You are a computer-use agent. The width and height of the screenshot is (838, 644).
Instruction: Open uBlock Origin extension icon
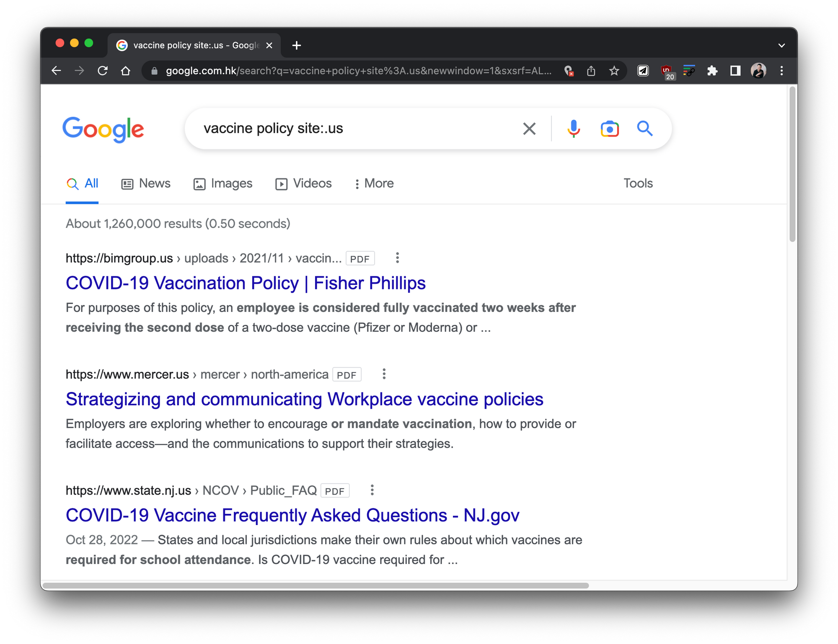[667, 71]
